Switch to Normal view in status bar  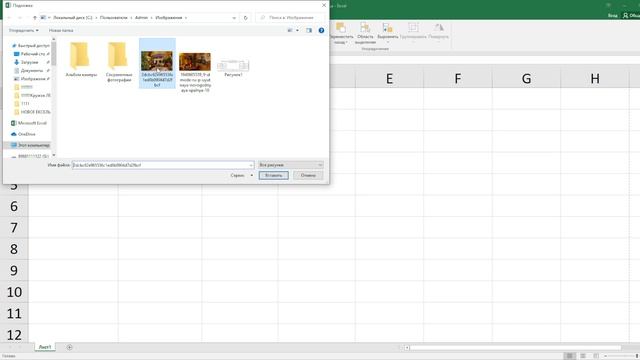(x=570, y=356)
